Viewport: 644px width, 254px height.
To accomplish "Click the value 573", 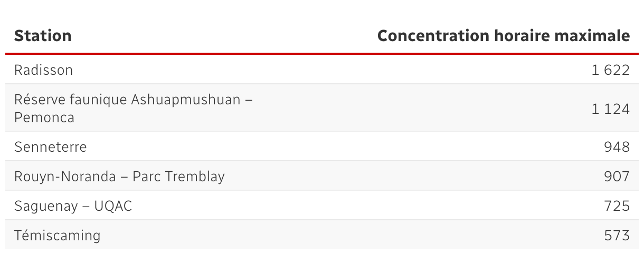I will [x=617, y=235].
